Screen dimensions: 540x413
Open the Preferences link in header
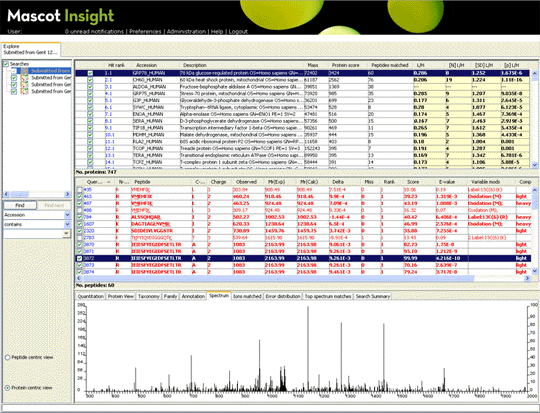click(x=145, y=31)
